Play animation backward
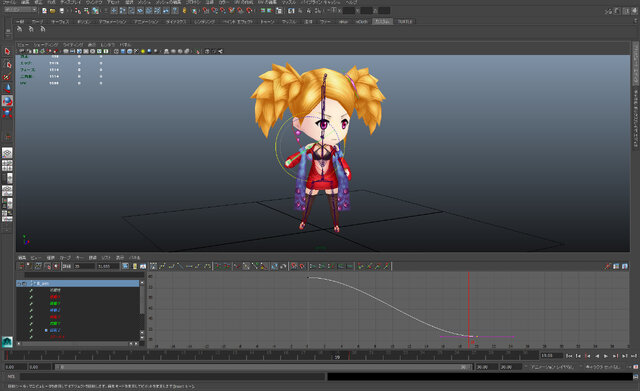Screen dimensions: 640x391 click(x=597, y=356)
